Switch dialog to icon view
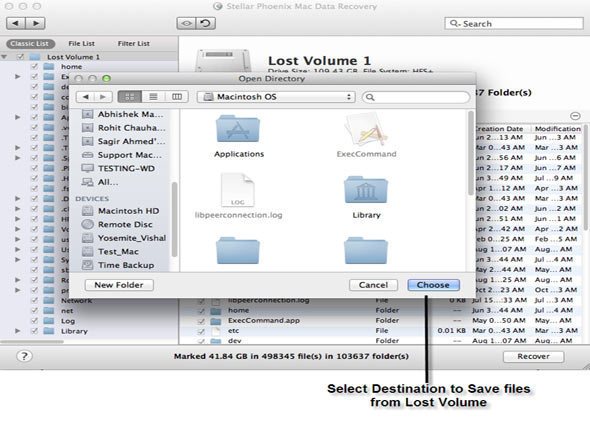Viewport: 590px width, 421px height. pos(129,97)
